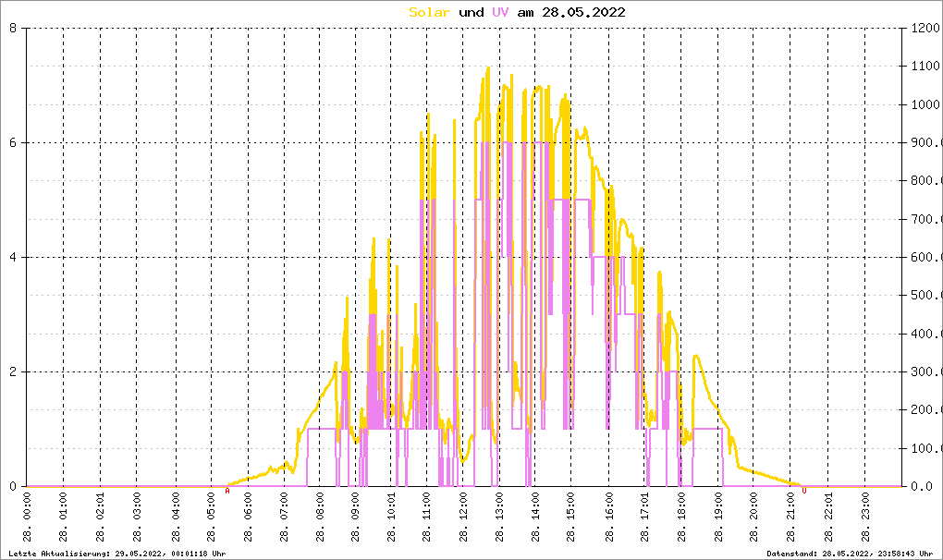Click the 0 label on the left UV axis
This screenshot has width=943, height=560.
click(13, 486)
